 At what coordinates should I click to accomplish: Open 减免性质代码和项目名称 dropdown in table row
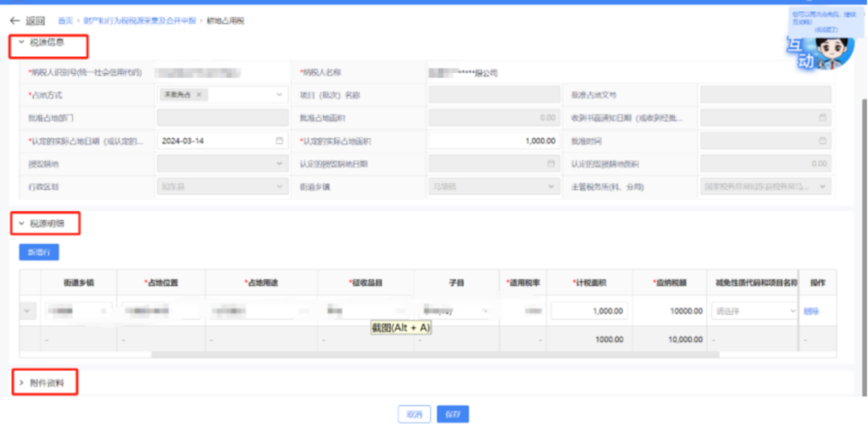click(754, 311)
